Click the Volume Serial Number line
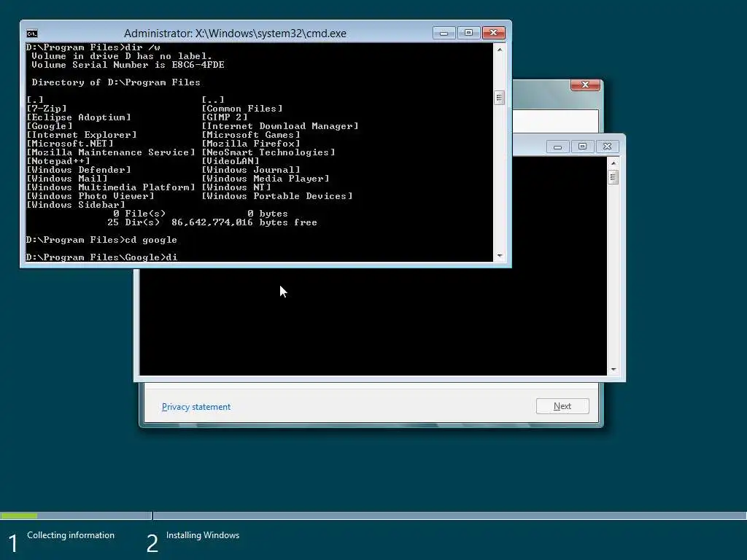This screenshot has height=560, width=747. 128,65
